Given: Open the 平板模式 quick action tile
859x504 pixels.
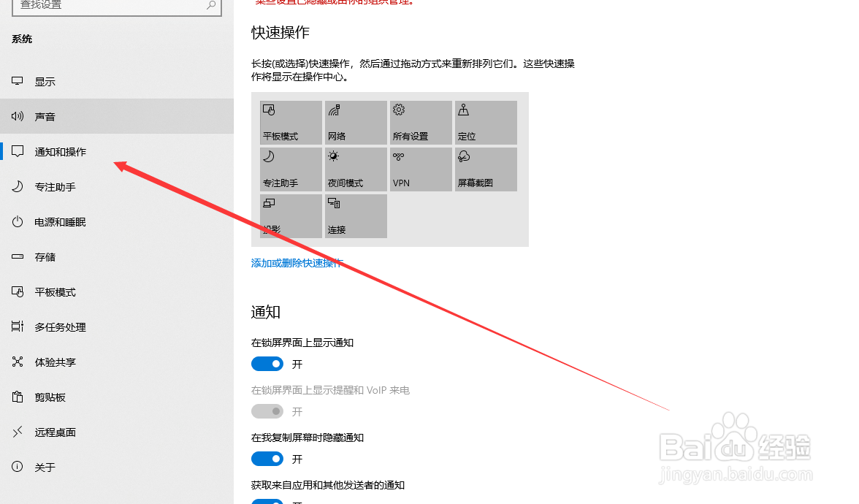Looking at the screenshot, I should coord(291,122).
